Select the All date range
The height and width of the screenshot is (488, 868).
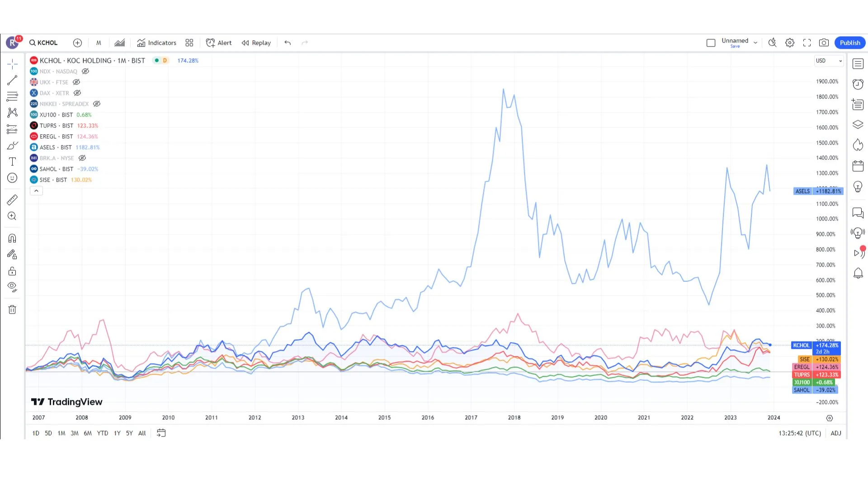coord(142,433)
